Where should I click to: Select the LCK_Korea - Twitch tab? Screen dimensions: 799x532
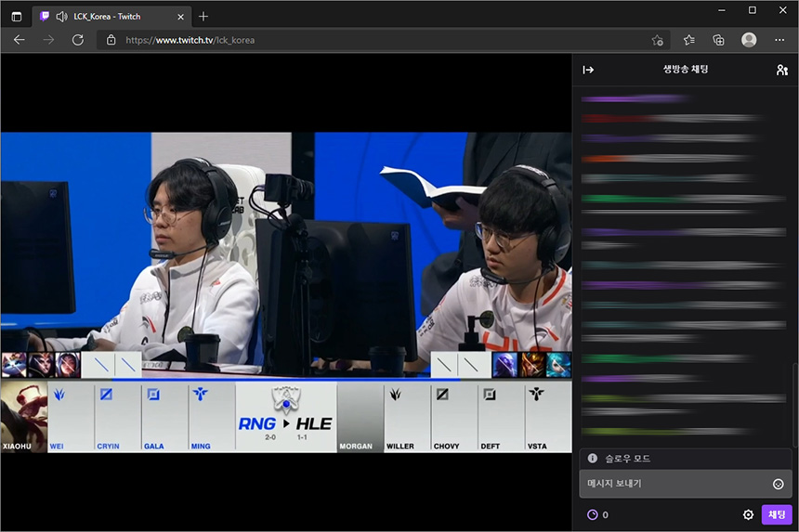[x=112, y=17]
